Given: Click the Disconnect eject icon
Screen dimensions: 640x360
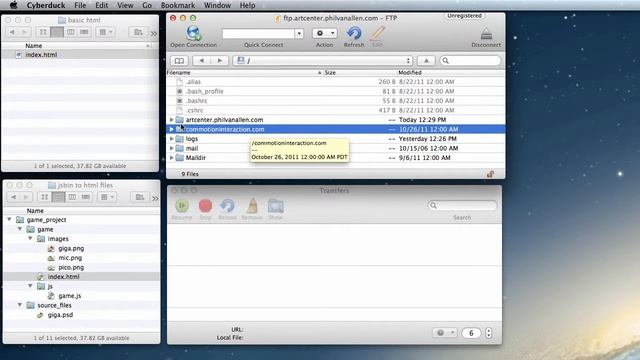Looking at the screenshot, I should point(486,33).
